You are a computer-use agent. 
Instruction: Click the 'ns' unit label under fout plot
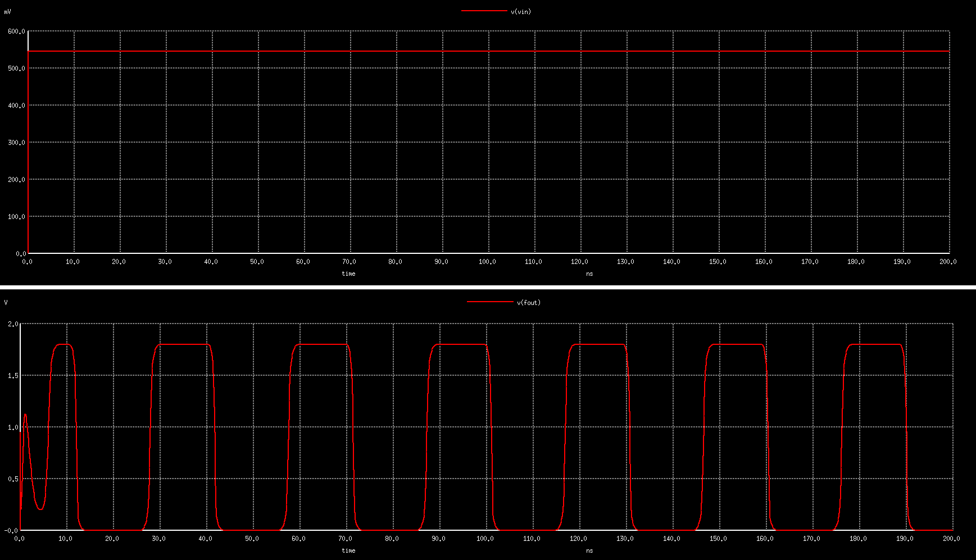(589, 550)
